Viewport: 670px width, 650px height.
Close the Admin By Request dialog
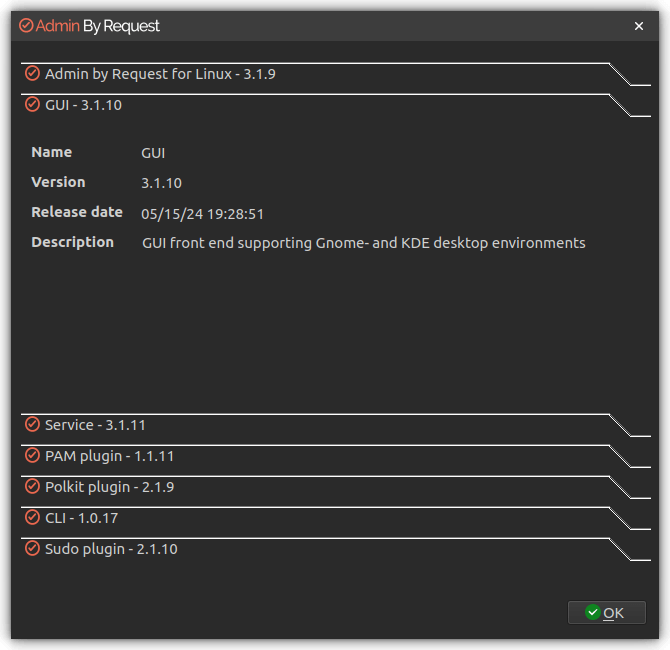pyautogui.click(x=639, y=26)
